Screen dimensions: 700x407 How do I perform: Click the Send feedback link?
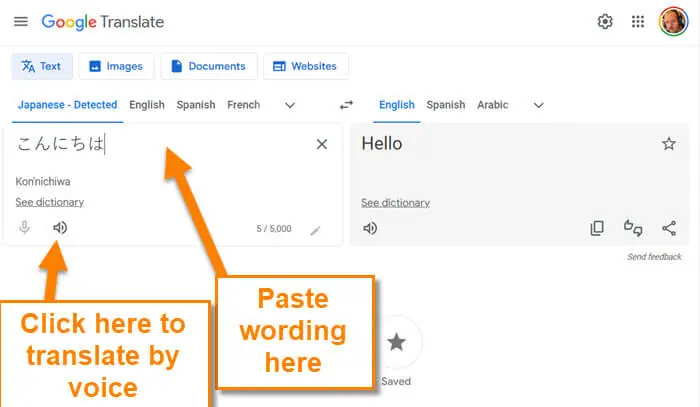pos(654,257)
